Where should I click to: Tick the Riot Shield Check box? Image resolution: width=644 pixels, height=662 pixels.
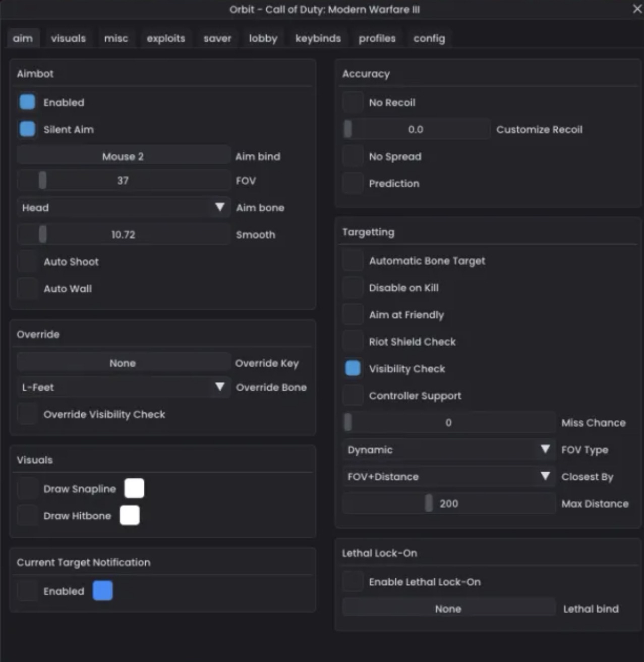click(353, 342)
